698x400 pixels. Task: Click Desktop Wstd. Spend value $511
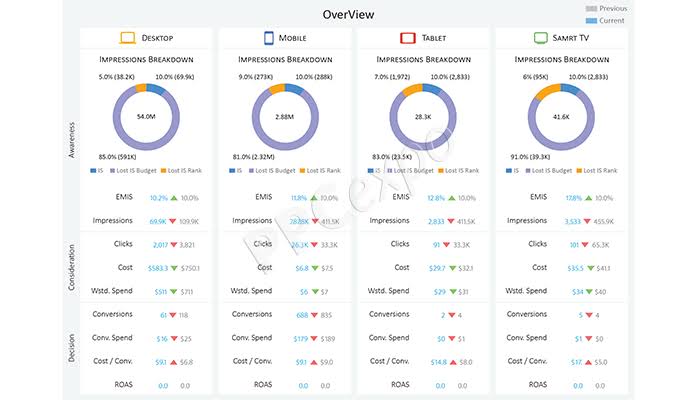(161, 292)
